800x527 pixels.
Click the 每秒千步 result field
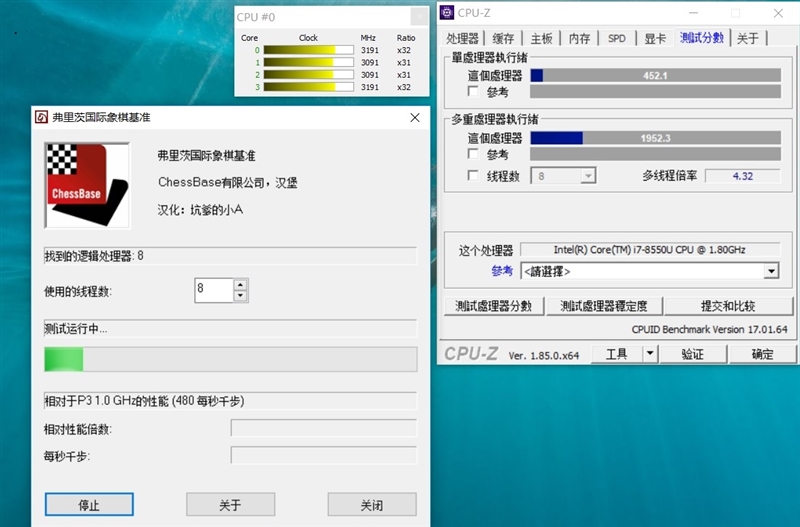323,455
